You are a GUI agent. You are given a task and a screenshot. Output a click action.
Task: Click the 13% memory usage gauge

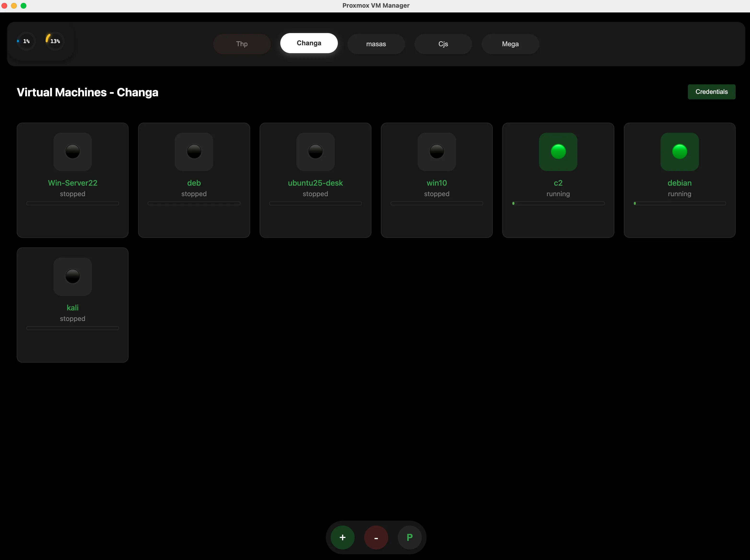click(55, 41)
